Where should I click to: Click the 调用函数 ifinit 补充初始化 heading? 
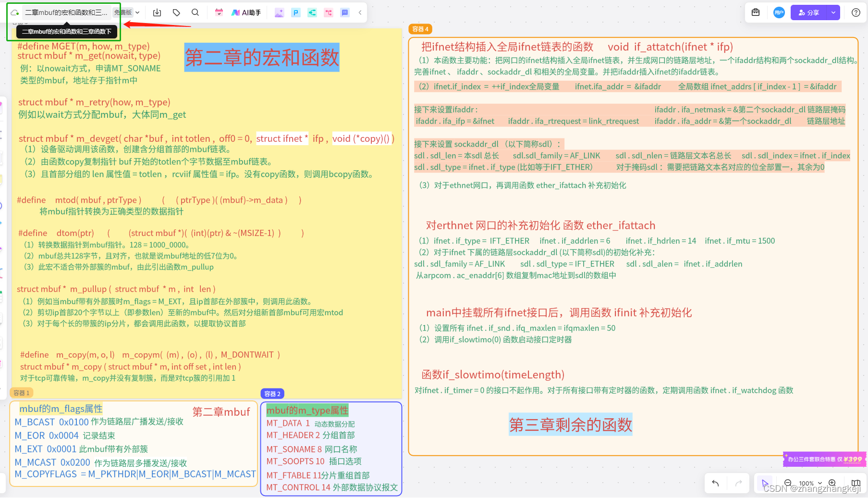click(631, 312)
